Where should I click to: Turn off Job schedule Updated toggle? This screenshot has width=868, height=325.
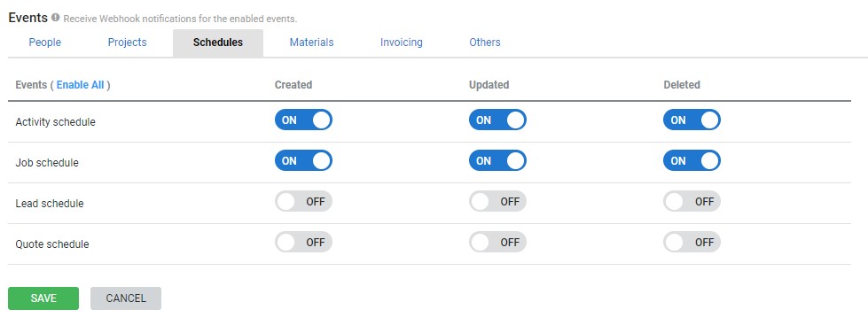point(497,161)
